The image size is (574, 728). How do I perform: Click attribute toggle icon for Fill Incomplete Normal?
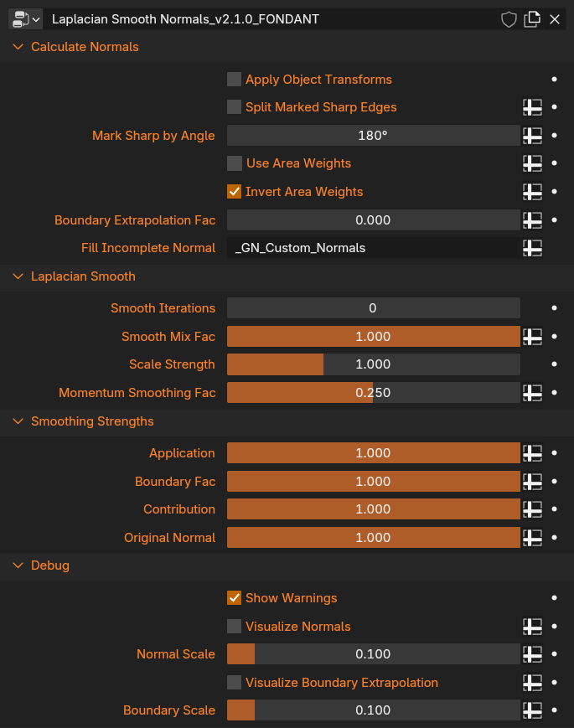532,248
